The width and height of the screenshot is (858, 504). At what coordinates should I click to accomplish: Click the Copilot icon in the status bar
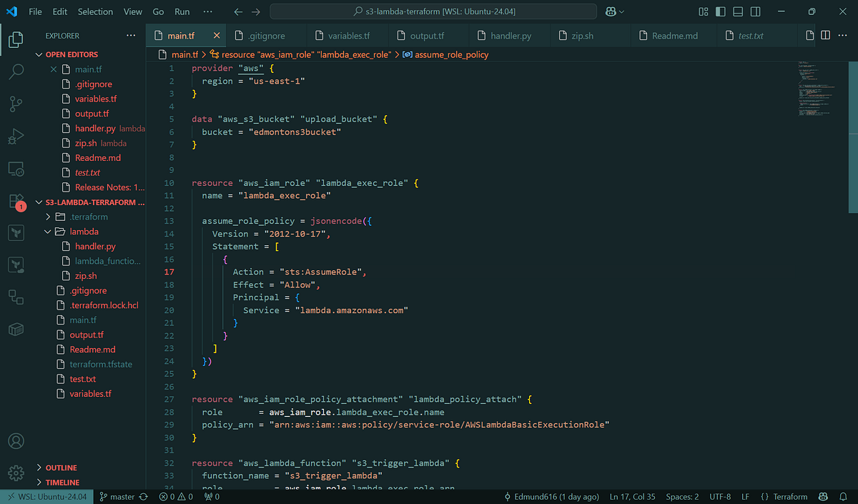click(x=823, y=495)
